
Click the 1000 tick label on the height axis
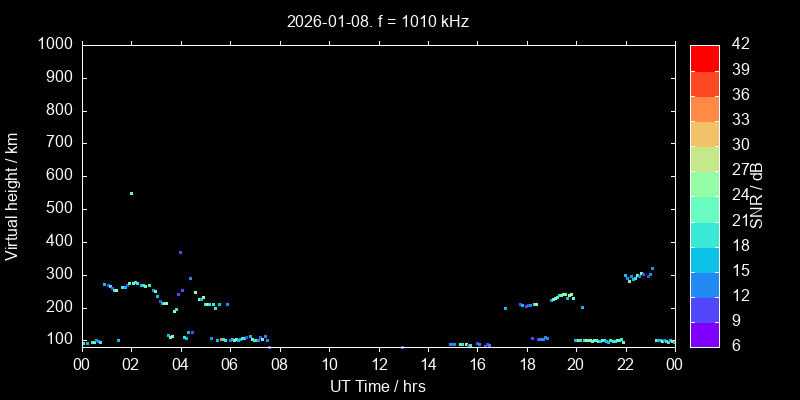(x=54, y=44)
